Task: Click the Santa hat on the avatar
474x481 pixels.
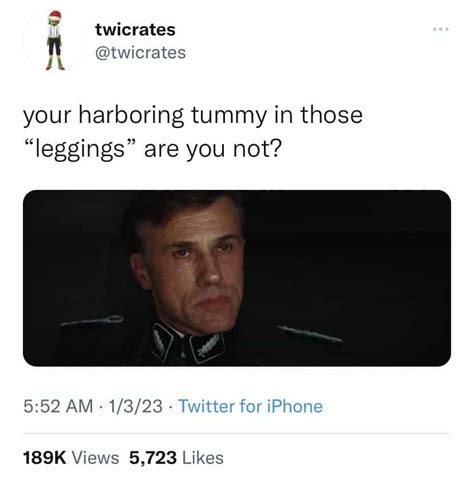Action: (55, 16)
